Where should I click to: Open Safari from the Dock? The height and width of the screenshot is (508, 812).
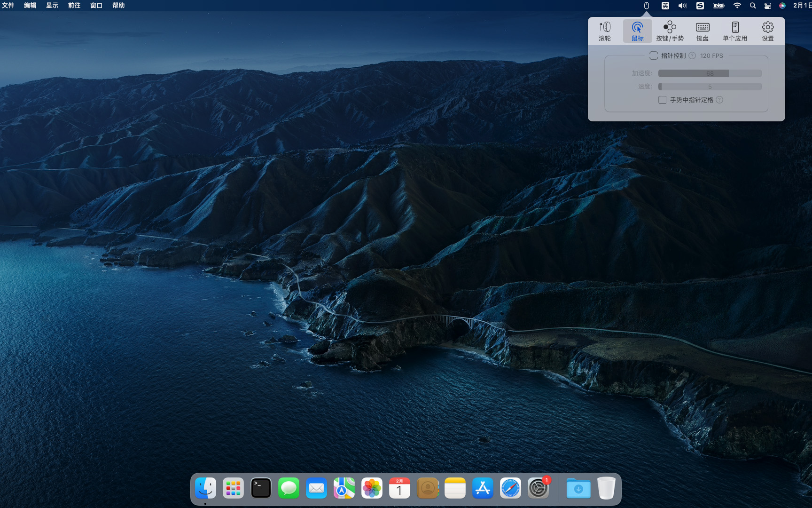click(x=510, y=488)
